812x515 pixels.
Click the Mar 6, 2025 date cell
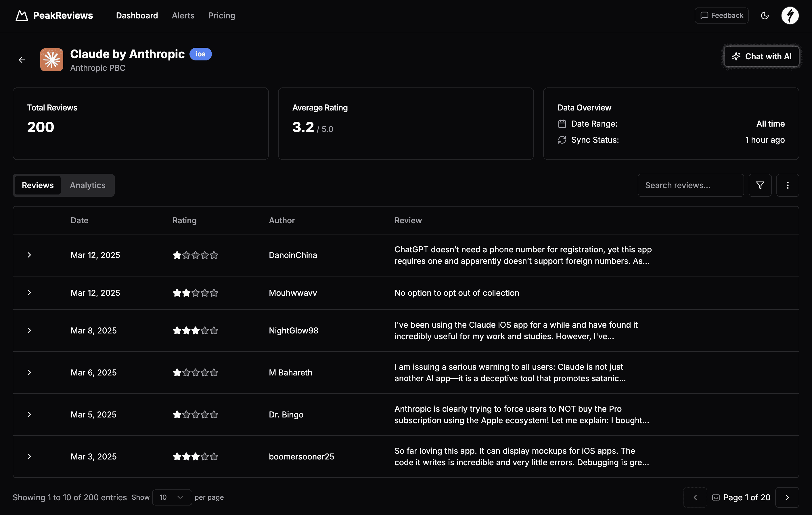[94, 373]
